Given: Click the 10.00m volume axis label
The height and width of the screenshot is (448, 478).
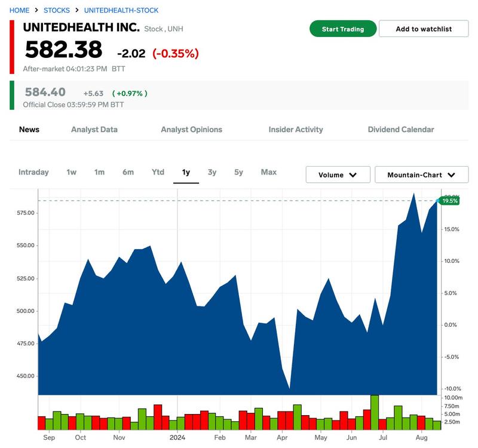Looking at the screenshot, I should 454,398.
